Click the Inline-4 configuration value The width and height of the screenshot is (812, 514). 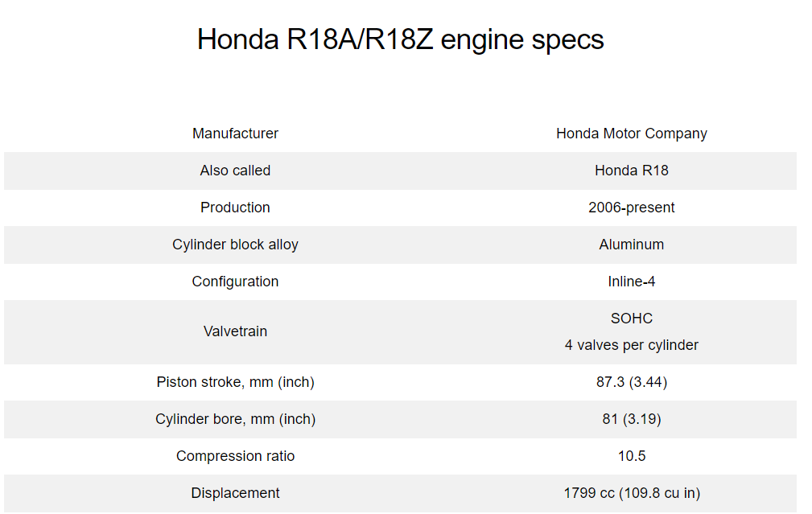point(631,282)
